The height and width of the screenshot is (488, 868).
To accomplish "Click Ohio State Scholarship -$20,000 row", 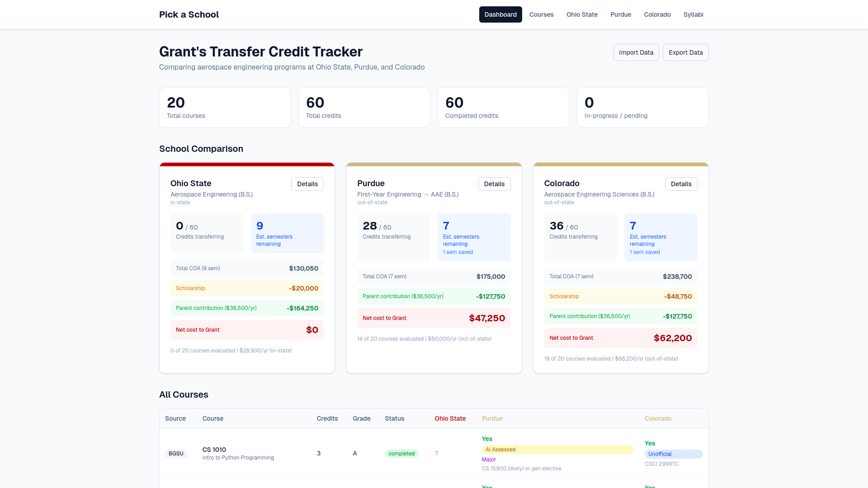I will [247, 288].
